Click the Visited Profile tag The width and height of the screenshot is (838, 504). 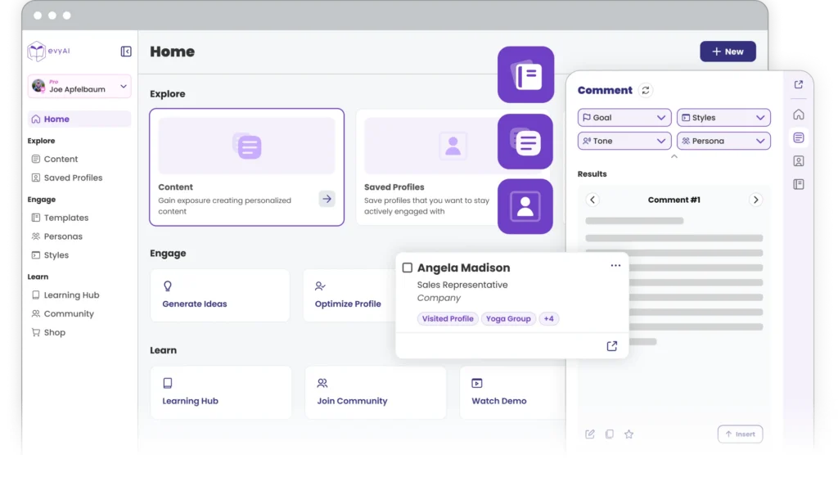pos(448,319)
